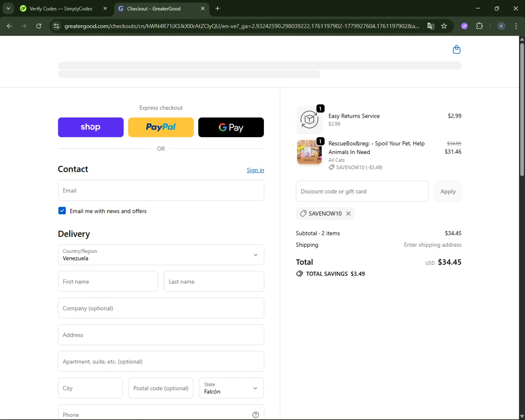Click the Phone input field
This screenshot has height=420, width=525.
pos(161,413)
